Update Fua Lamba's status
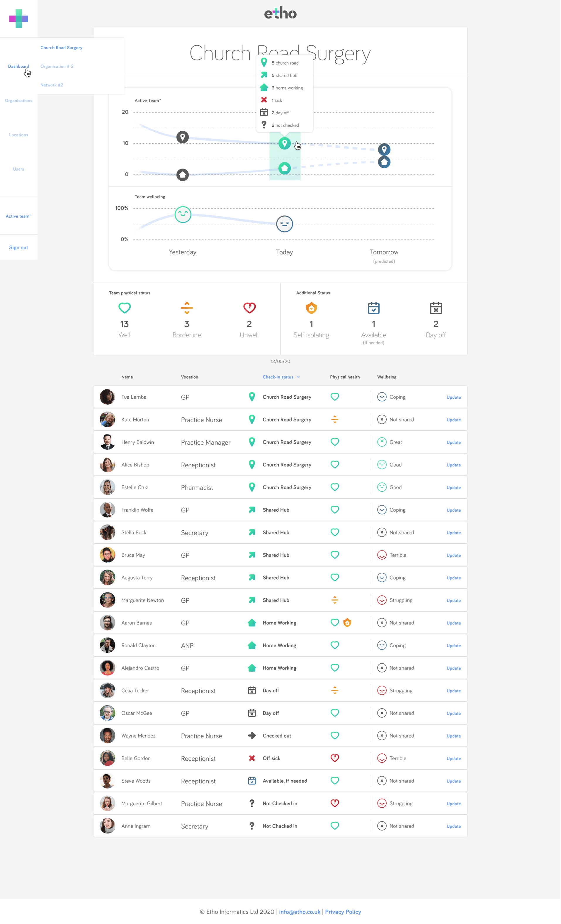 (453, 397)
